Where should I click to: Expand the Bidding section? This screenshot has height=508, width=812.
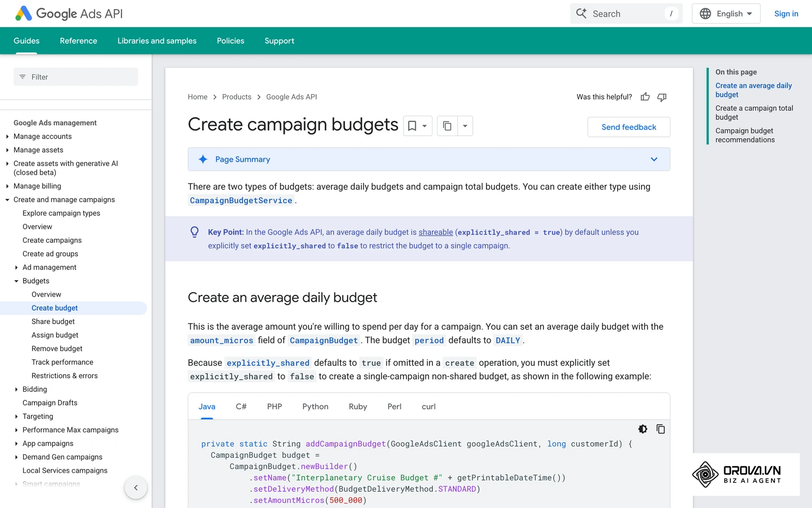16,390
